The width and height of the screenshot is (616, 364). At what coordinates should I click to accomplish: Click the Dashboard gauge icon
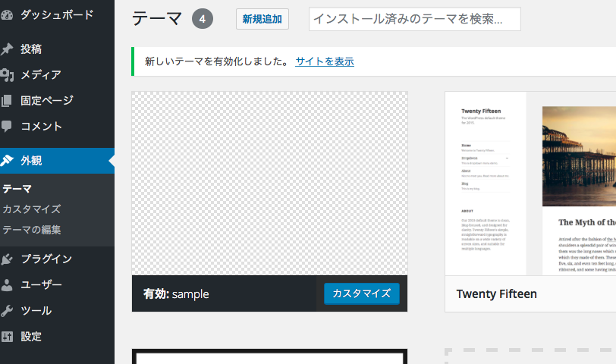(x=7, y=14)
